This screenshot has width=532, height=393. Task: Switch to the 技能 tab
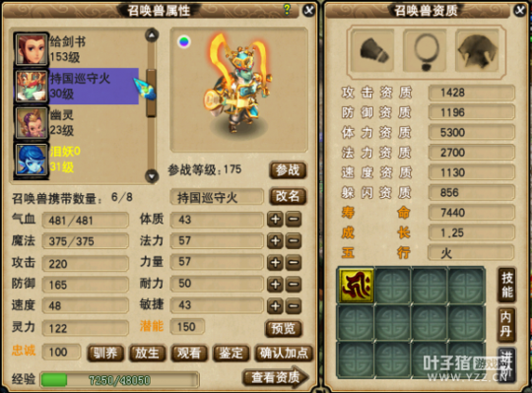click(507, 285)
